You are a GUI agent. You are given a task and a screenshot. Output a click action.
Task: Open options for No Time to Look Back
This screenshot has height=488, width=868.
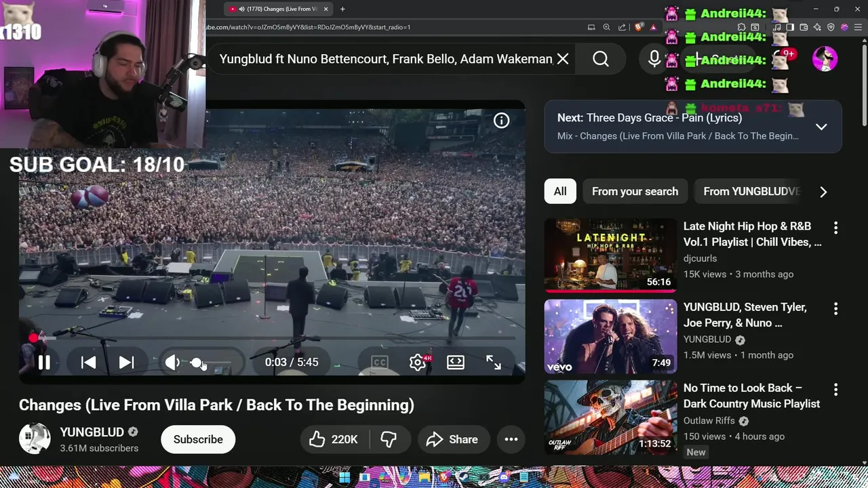point(835,390)
